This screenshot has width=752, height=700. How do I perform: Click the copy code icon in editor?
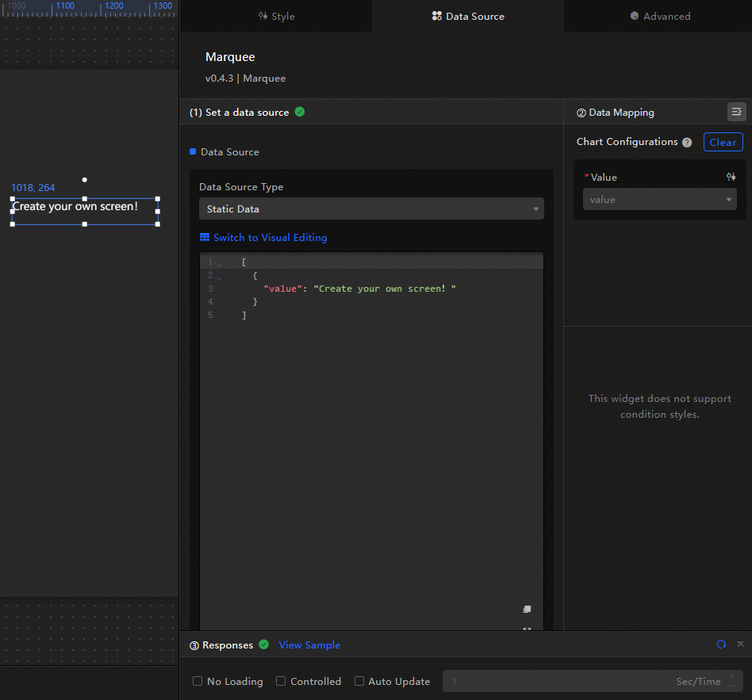pyautogui.click(x=527, y=609)
